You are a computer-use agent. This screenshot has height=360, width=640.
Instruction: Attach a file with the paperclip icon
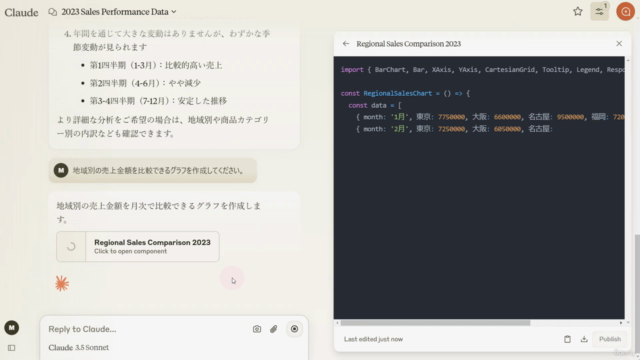pos(273,329)
